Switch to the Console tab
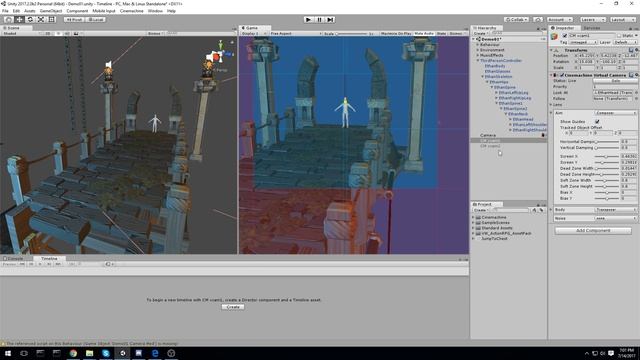640x360 pixels. click(14, 258)
